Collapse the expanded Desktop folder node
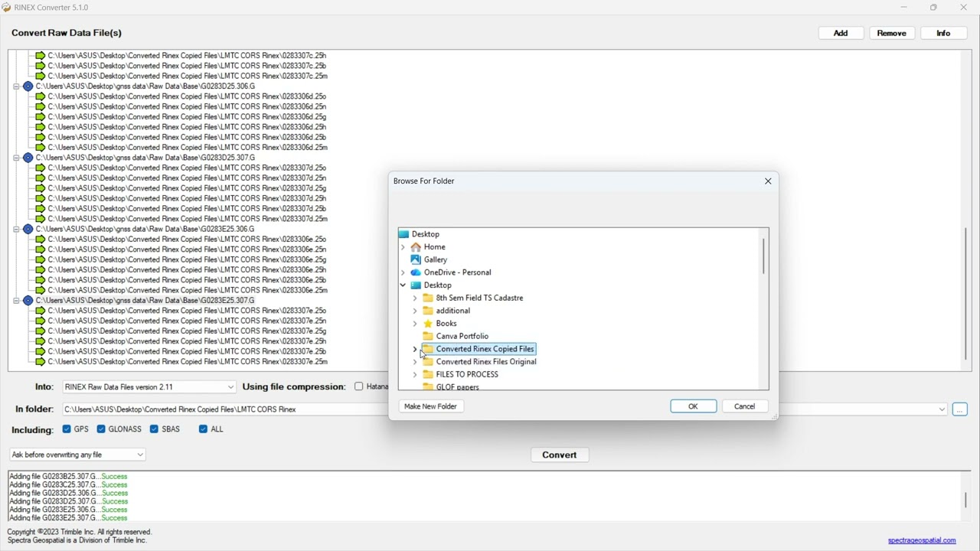Viewport: 980px width, 551px height. tap(403, 285)
